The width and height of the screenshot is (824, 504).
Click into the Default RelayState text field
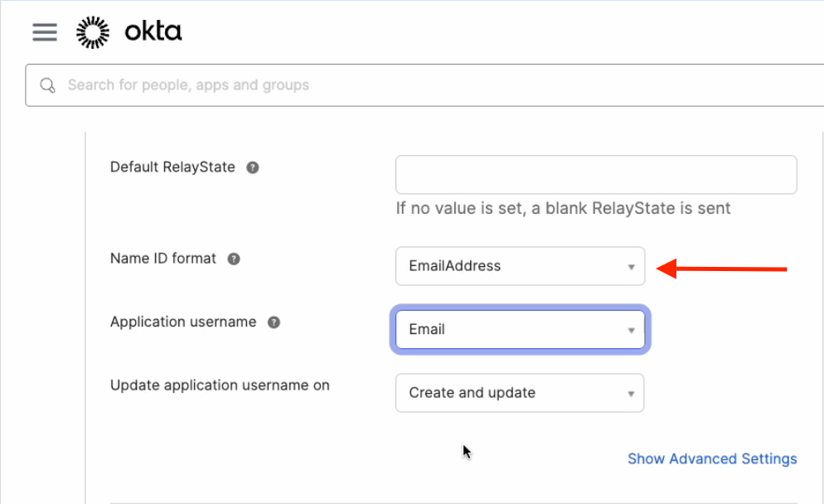595,175
